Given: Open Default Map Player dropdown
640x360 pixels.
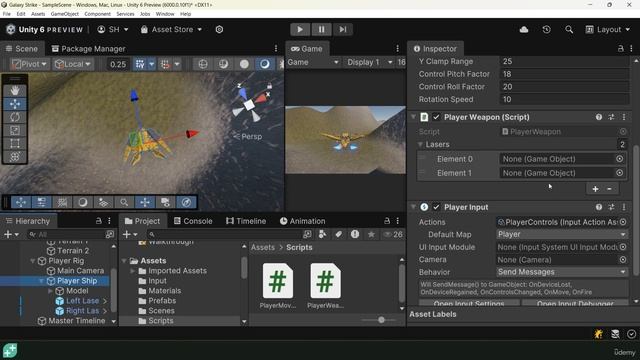Looking at the screenshot, I should tap(562, 234).
